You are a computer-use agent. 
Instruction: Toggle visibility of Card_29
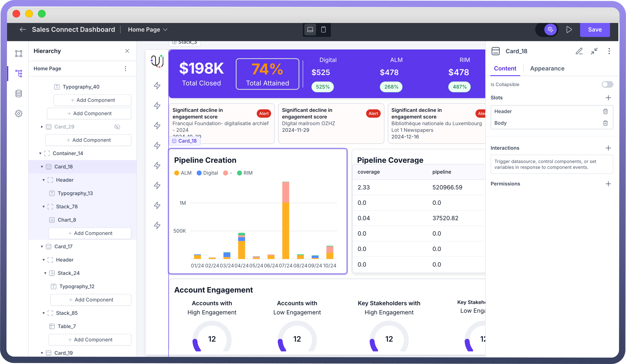pyautogui.click(x=117, y=127)
